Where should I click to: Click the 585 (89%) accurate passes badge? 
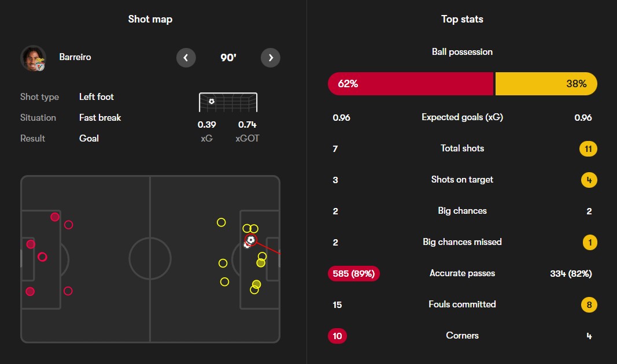[354, 273]
